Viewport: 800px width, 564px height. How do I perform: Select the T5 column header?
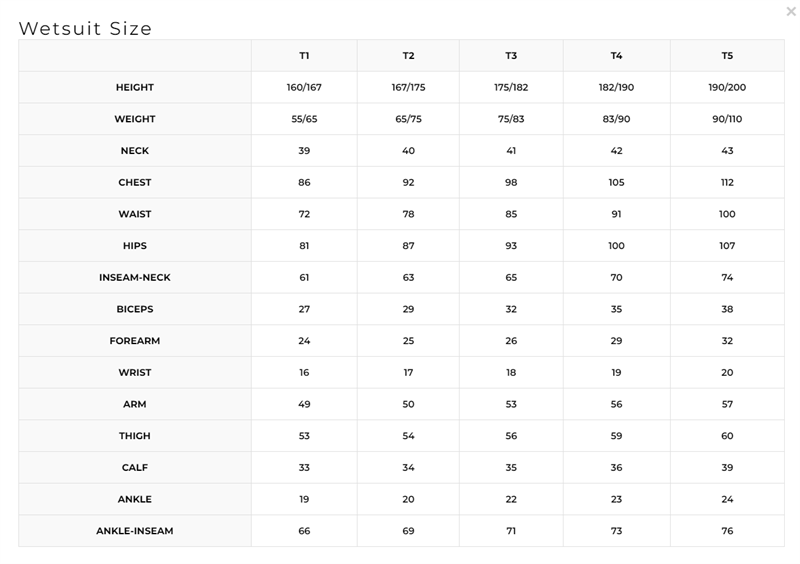pos(727,56)
